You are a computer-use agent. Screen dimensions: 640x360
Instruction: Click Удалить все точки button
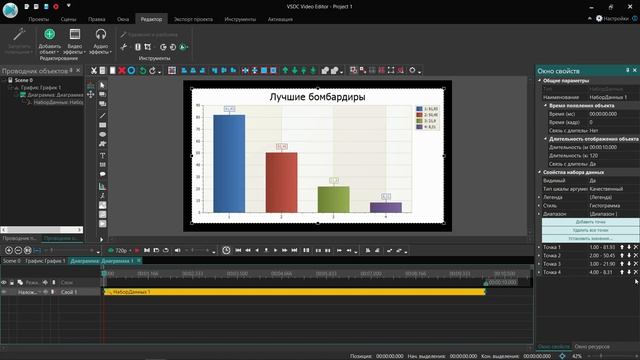coord(590,230)
